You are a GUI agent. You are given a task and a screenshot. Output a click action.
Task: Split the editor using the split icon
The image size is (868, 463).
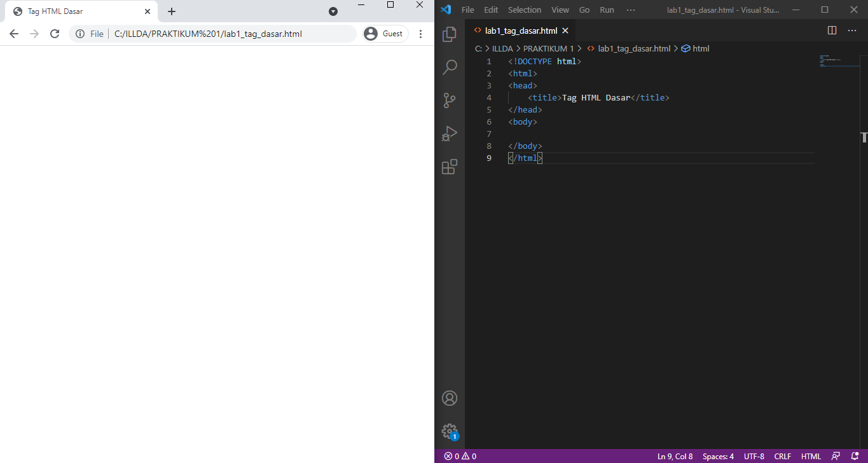click(x=832, y=30)
